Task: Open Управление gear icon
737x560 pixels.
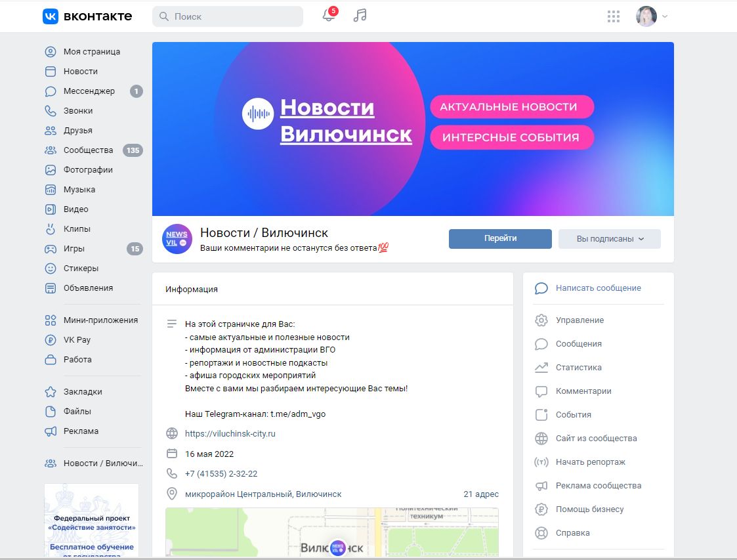Action: (x=541, y=320)
